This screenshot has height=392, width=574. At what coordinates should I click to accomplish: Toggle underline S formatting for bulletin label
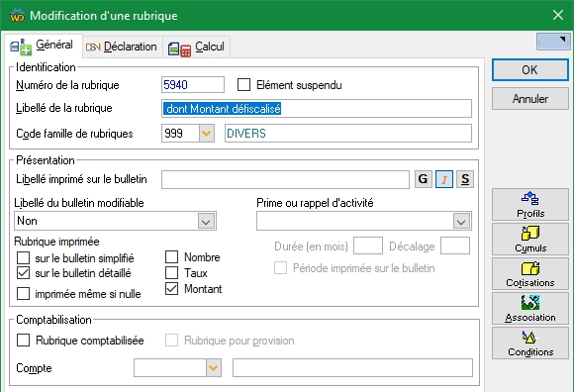click(x=465, y=179)
